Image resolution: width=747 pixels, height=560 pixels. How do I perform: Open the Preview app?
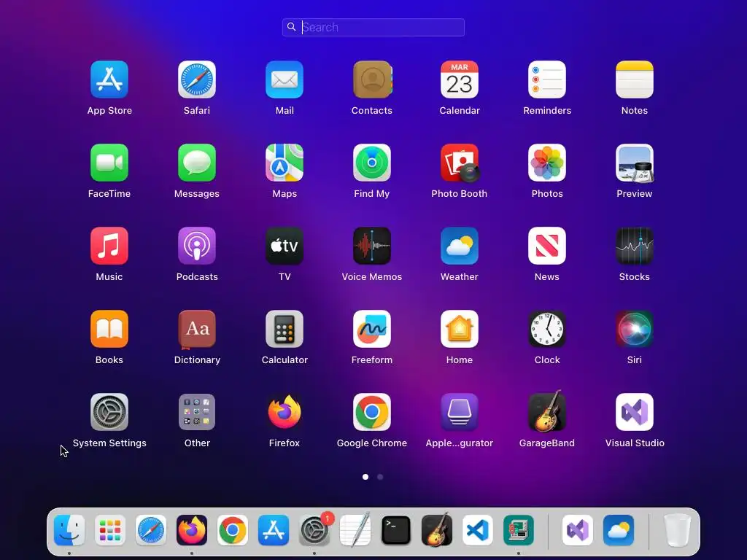click(x=635, y=163)
